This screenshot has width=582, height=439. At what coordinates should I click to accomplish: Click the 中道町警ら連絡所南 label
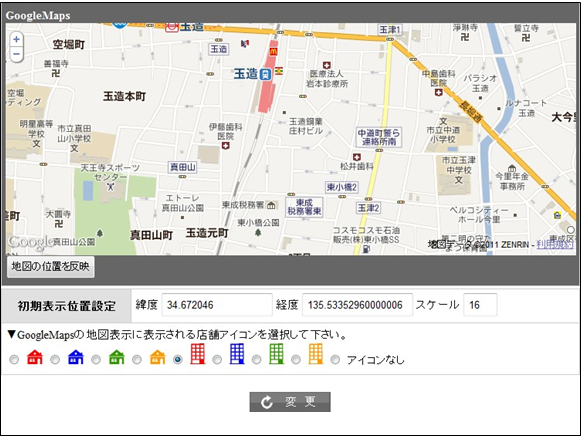coord(379,137)
